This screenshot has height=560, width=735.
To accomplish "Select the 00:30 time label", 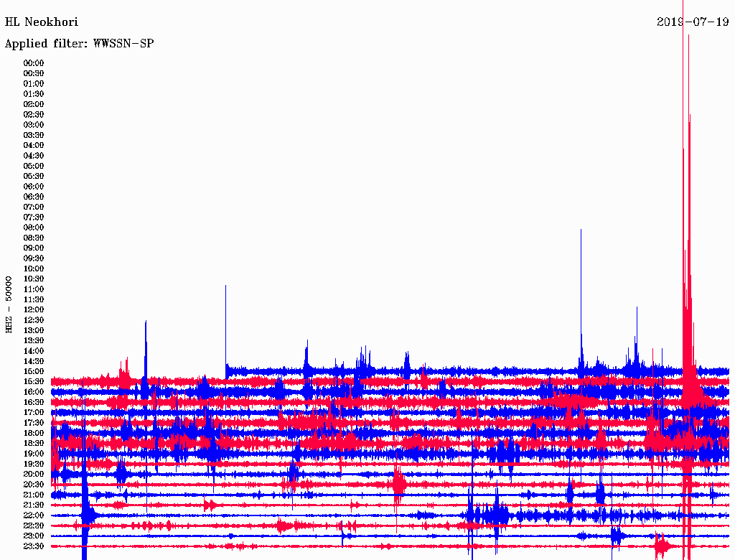I will [34, 73].
